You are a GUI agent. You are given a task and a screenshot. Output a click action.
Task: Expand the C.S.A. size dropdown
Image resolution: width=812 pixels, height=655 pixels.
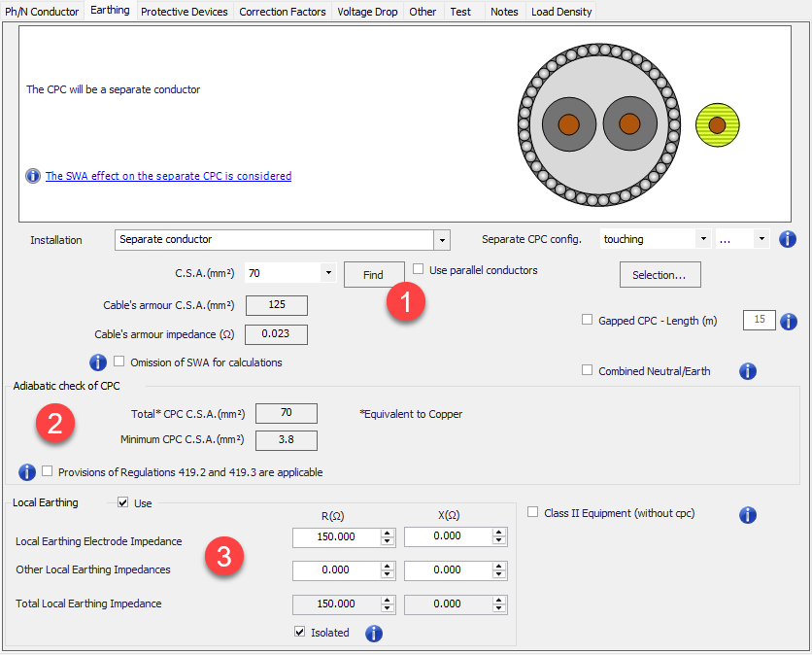tap(327, 274)
